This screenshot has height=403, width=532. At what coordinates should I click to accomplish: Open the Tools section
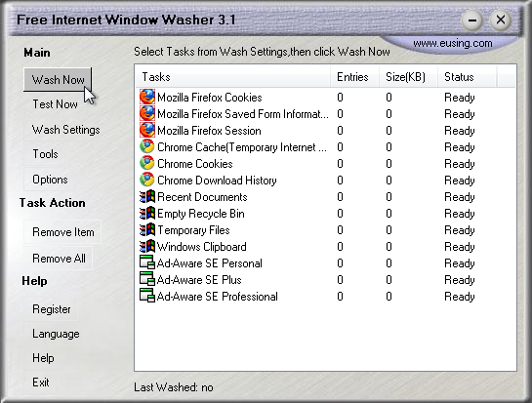[45, 154]
